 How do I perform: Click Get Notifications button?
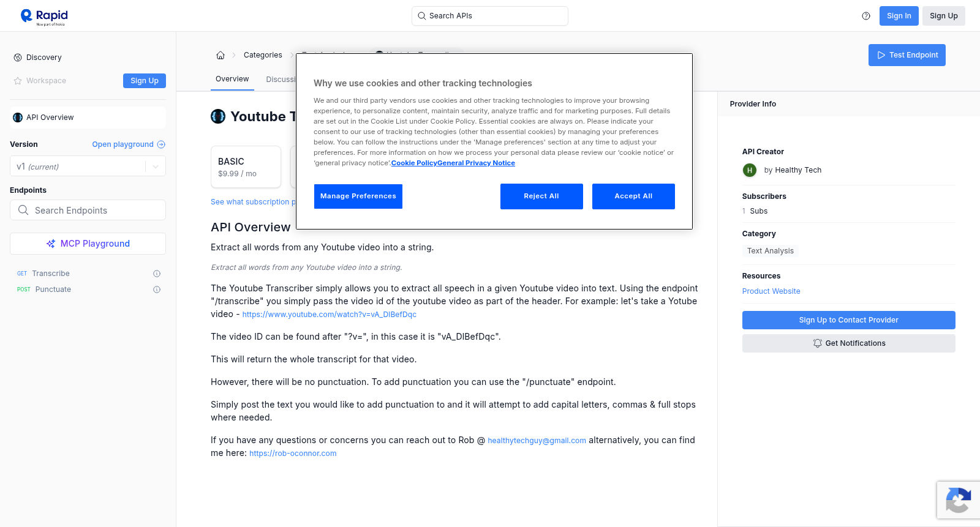(x=848, y=343)
